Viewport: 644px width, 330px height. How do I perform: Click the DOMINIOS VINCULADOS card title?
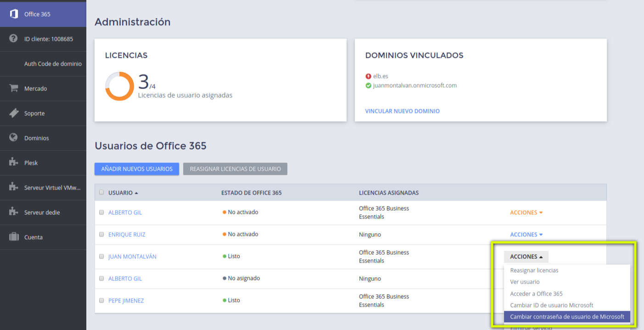point(414,56)
